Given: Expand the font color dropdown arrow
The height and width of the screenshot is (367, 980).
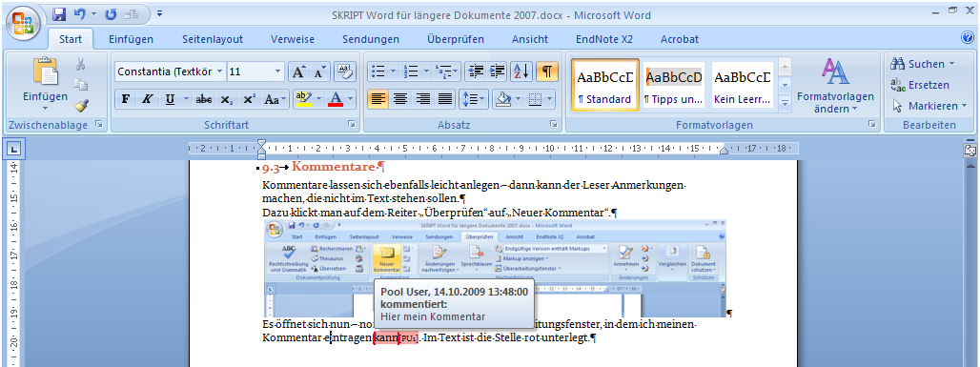Looking at the screenshot, I should point(350,99).
